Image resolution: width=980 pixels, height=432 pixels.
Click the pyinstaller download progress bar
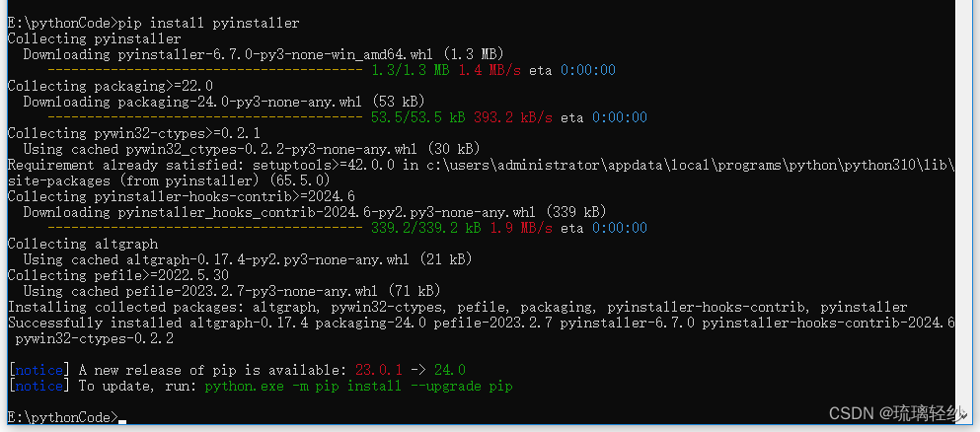tap(205, 71)
